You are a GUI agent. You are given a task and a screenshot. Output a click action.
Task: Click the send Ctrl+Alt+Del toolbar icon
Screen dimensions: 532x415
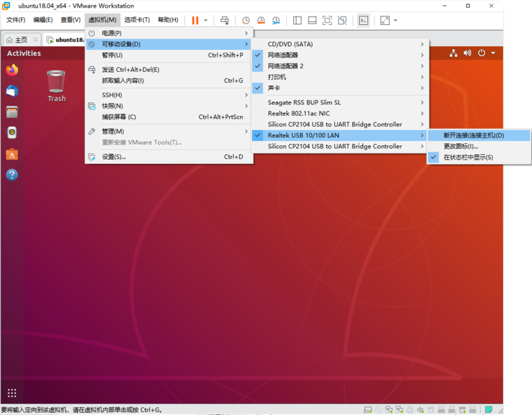click(x=225, y=20)
